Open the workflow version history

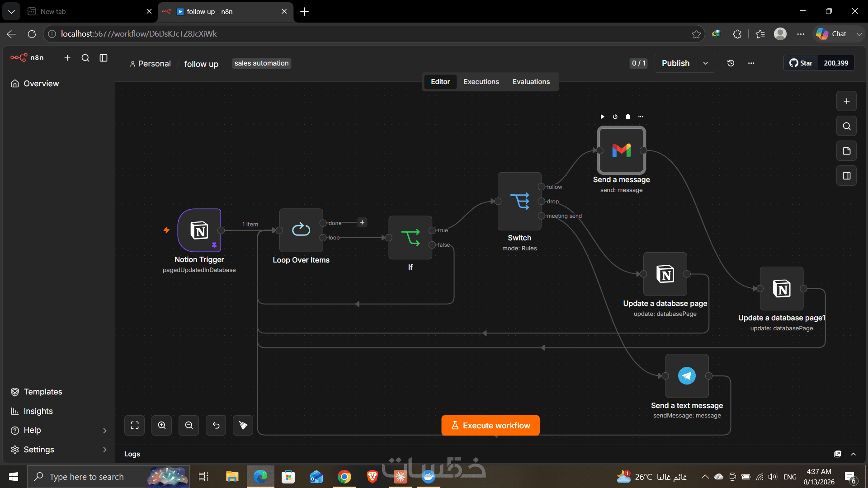pyautogui.click(x=731, y=63)
